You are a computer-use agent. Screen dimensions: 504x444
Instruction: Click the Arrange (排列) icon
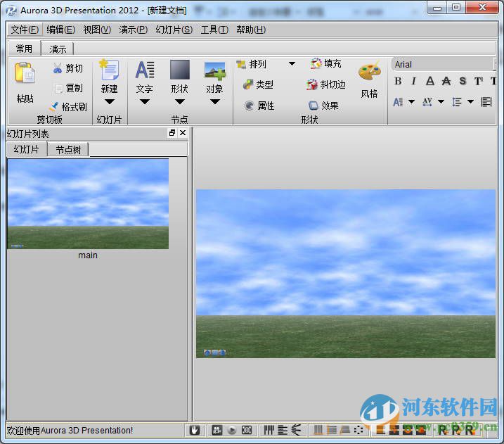point(241,64)
